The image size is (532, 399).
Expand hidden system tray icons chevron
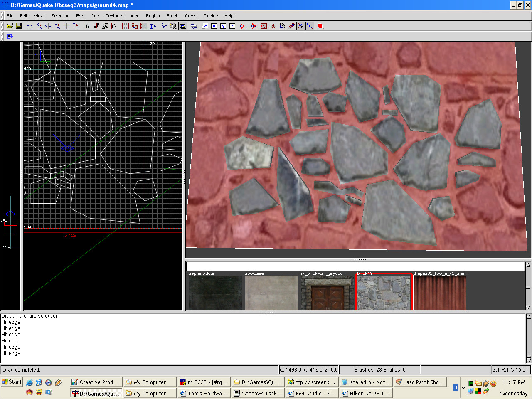point(464,387)
